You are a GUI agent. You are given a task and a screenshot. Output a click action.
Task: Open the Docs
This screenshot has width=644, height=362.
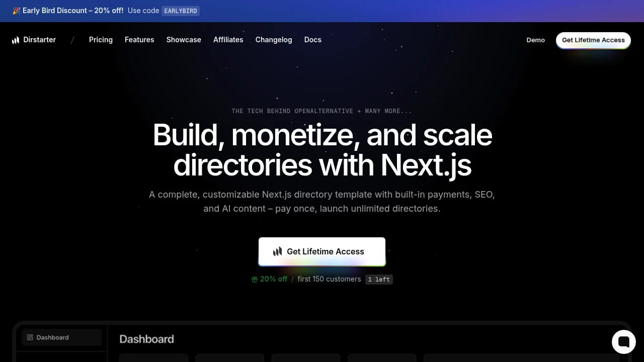click(x=312, y=40)
